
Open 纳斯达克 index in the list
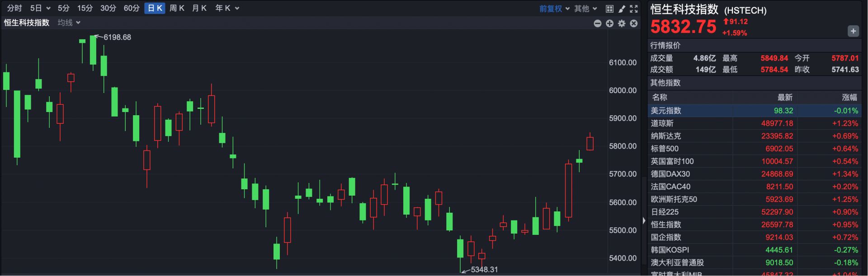(x=665, y=136)
